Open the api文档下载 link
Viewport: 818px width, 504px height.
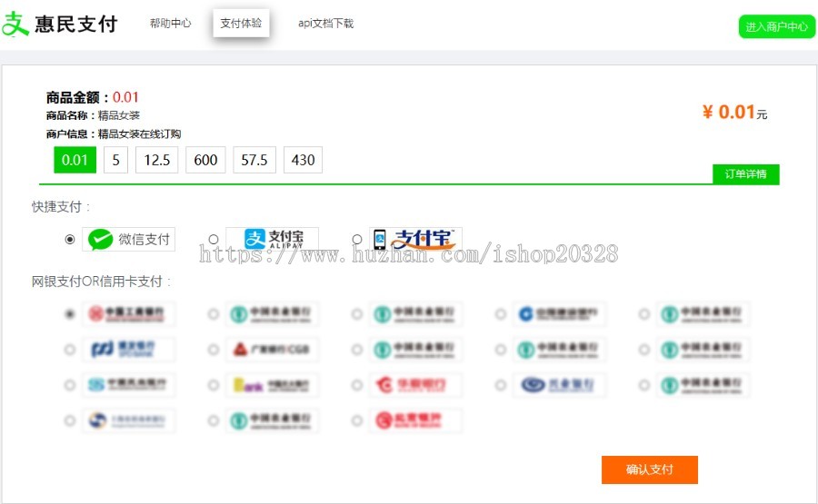[x=325, y=24]
